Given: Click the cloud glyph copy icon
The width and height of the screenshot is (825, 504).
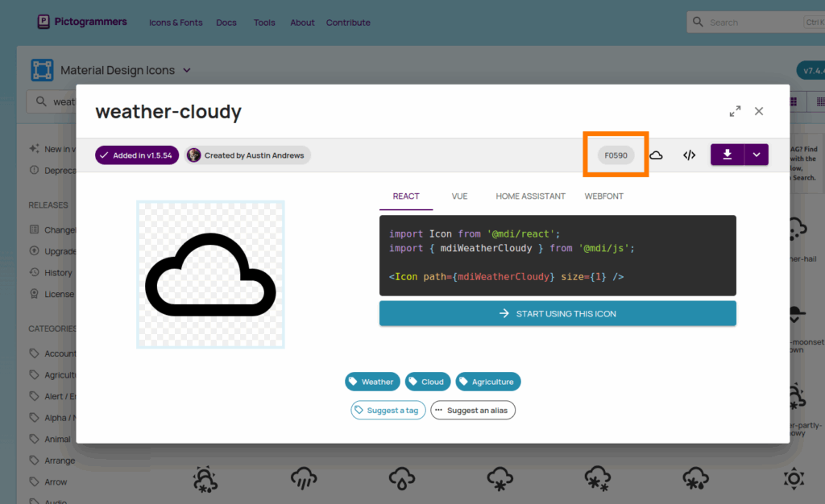Looking at the screenshot, I should tap(656, 155).
